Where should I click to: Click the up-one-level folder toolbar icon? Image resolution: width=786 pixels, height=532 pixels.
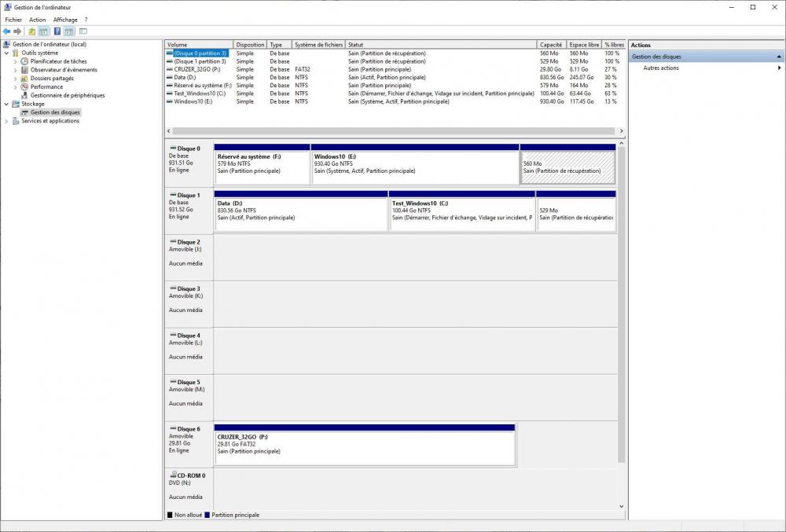click(31, 31)
